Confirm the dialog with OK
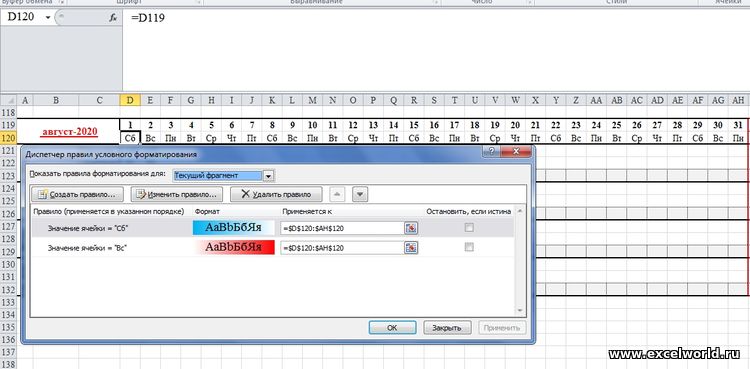This screenshot has width=750, height=369. 392,328
